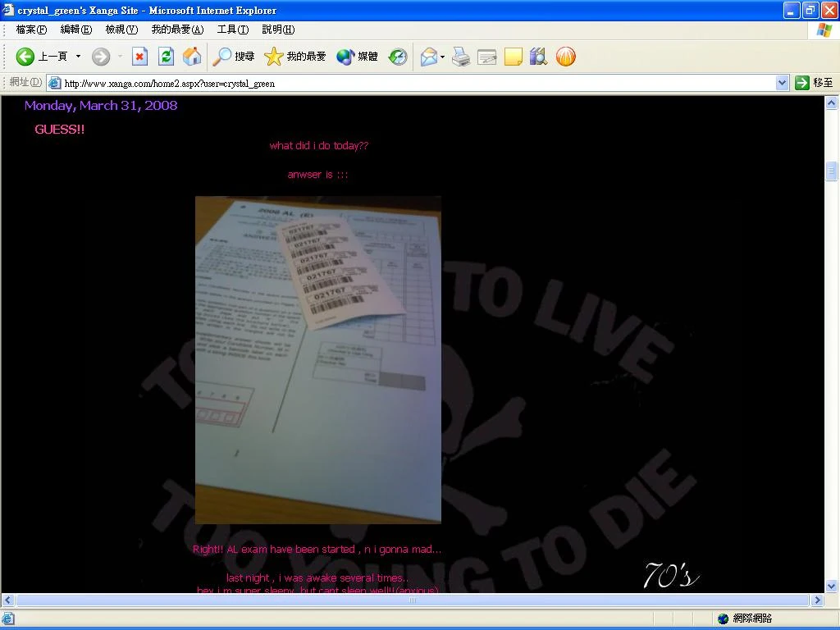The height and width of the screenshot is (630, 840).
Task: Expand the address bar dropdown arrow
Action: pyautogui.click(x=782, y=83)
